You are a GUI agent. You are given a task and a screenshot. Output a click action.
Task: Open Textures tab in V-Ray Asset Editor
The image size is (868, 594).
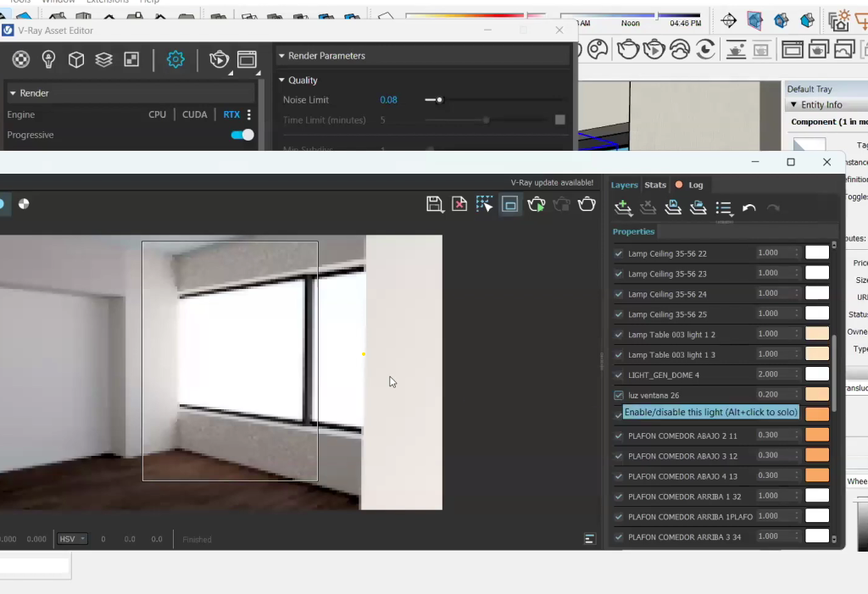(131, 59)
